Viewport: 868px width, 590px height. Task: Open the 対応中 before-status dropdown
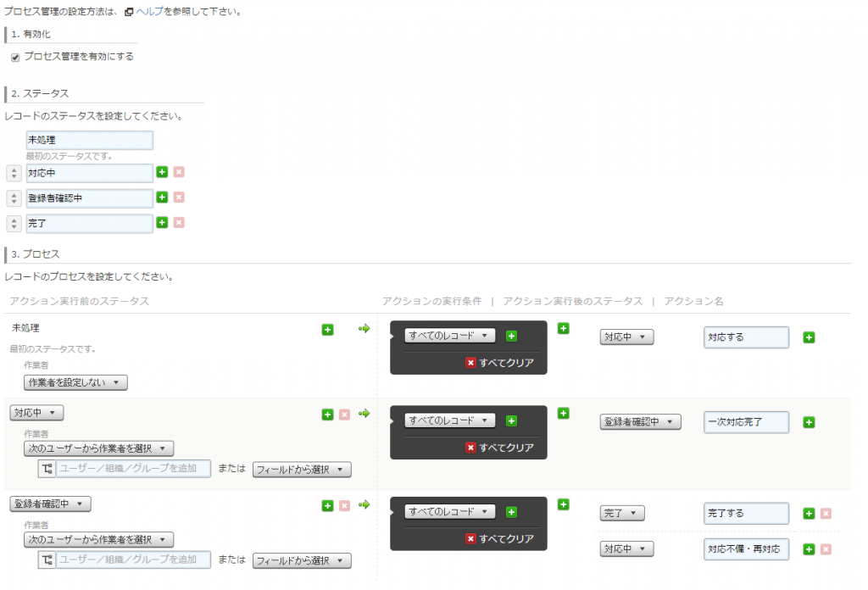[x=36, y=413]
